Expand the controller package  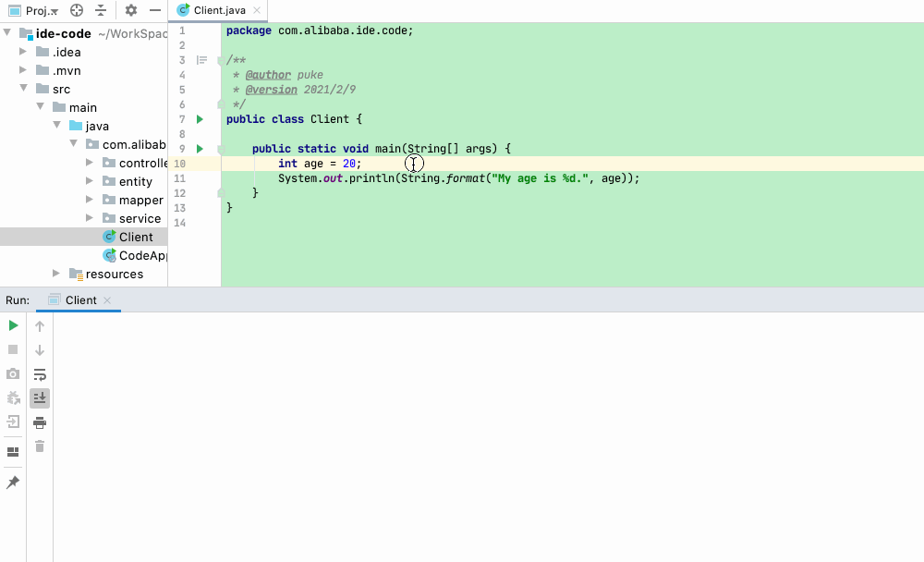(90, 162)
